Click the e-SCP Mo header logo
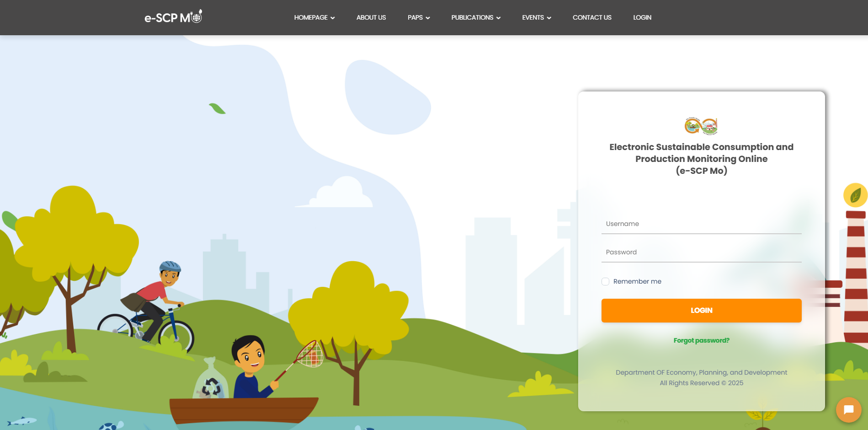 173,17
